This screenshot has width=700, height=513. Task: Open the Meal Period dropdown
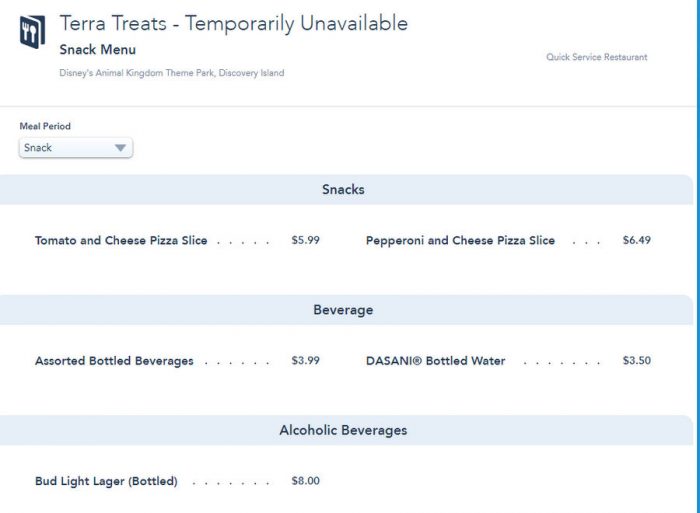coord(75,148)
